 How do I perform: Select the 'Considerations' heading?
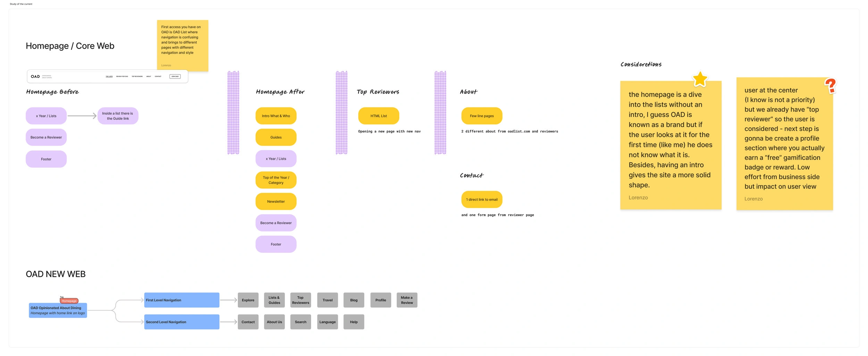point(641,64)
